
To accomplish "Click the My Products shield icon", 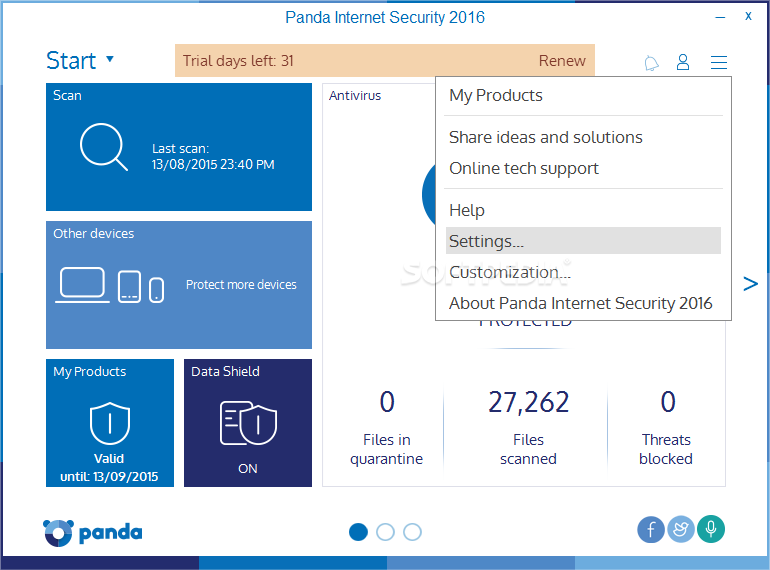I will click(110, 423).
